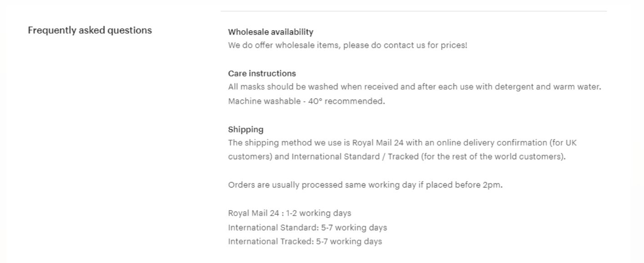Click the Frequently asked questions heading
644x263 pixels.
tap(90, 31)
